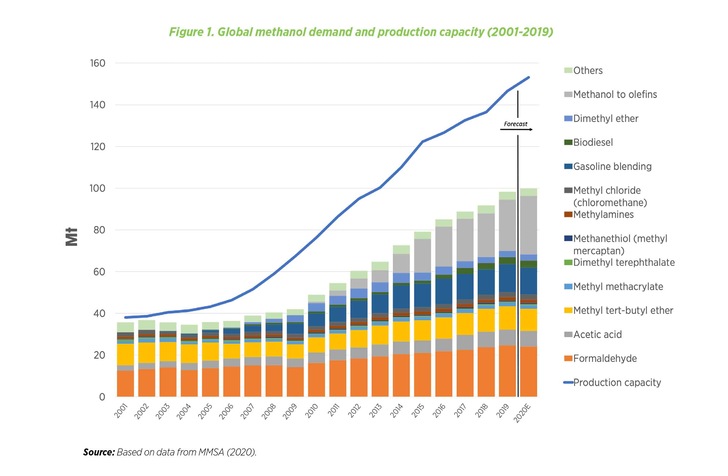Image resolution: width=728 pixels, height=476 pixels.
Task: Select the Gasoline blending legend swatch
Action: tap(568, 166)
